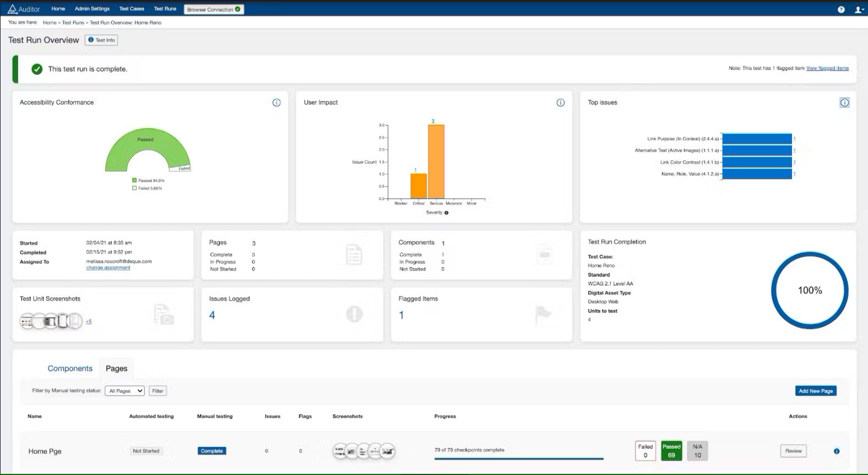Click the Auditor logo icon

coord(12,9)
